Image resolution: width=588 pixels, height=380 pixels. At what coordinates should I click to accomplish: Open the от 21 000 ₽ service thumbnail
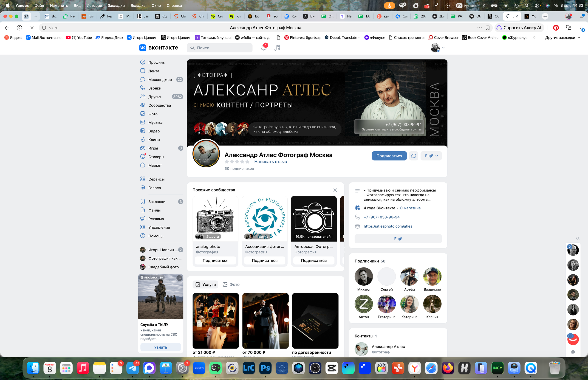tap(215, 321)
